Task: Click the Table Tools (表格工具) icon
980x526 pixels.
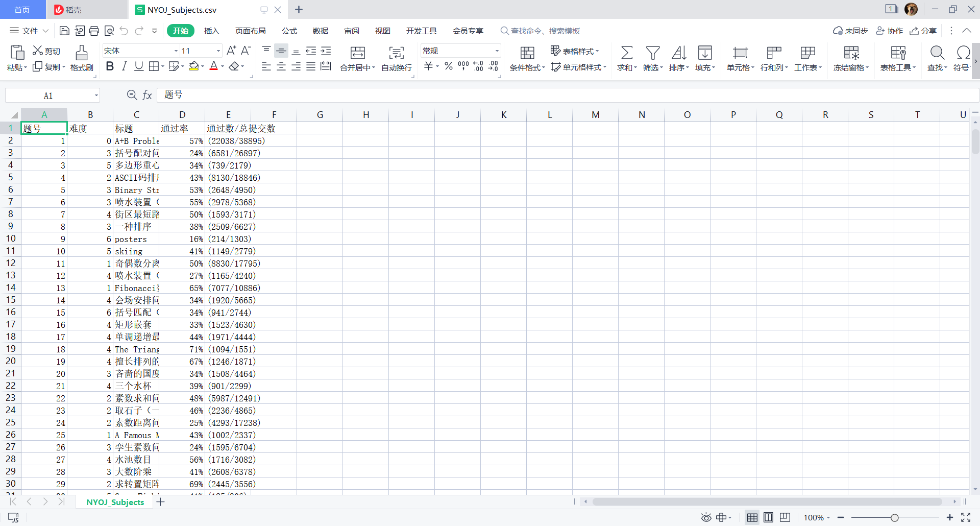Action: (898, 53)
